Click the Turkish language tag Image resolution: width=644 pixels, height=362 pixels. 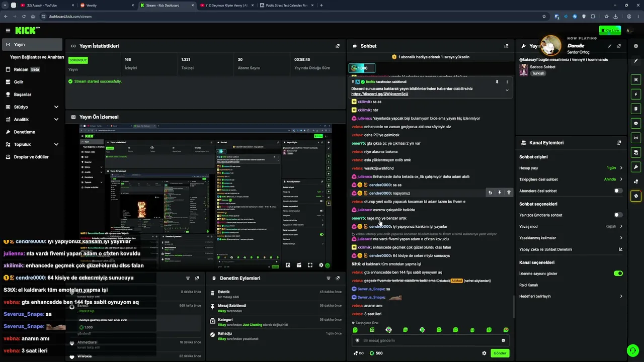tap(538, 73)
